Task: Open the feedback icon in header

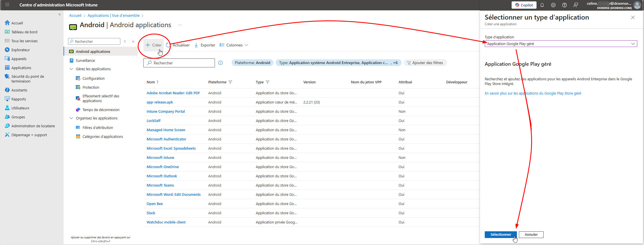Action: [x=576, y=5]
